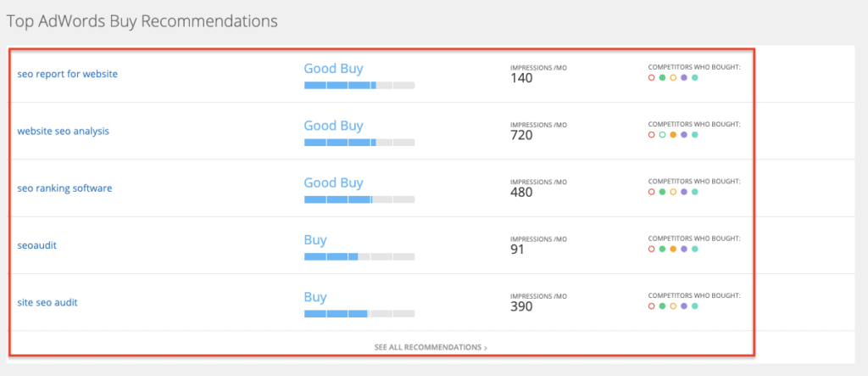The image size is (868, 376).
Task: Click Good Buy label for website seo analysis
Action: (333, 126)
